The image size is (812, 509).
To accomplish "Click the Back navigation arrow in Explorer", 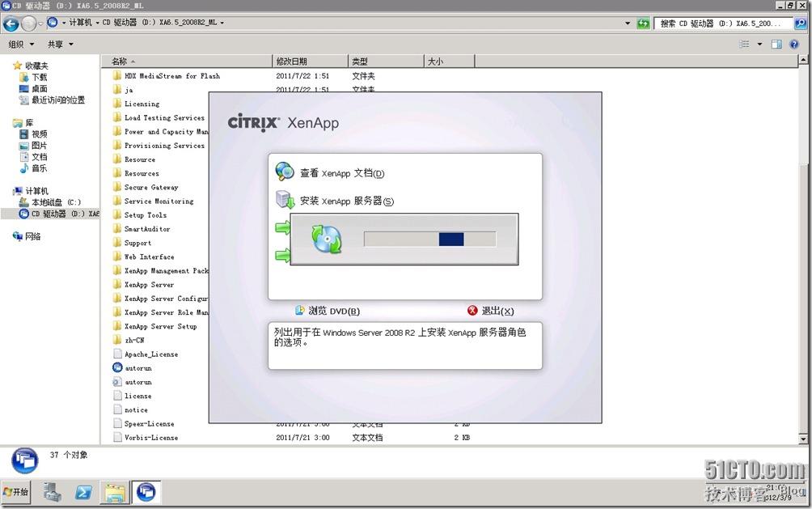I will (11, 23).
